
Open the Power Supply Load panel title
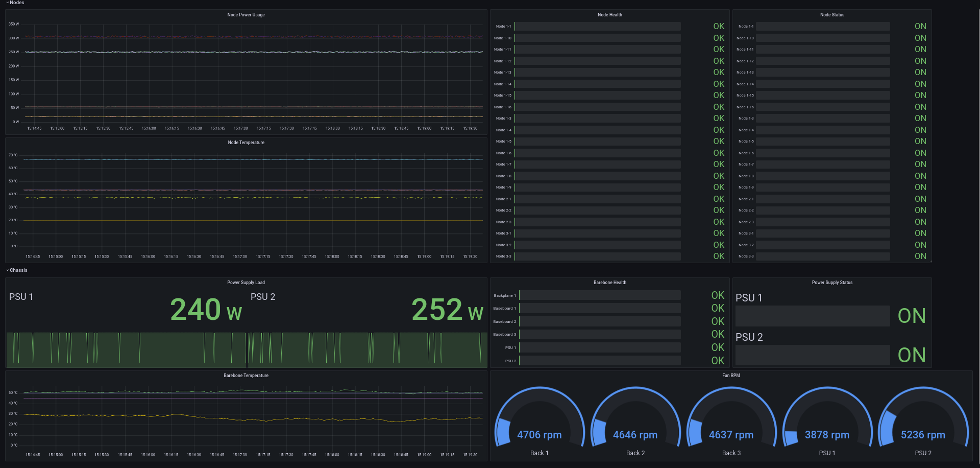coord(246,283)
